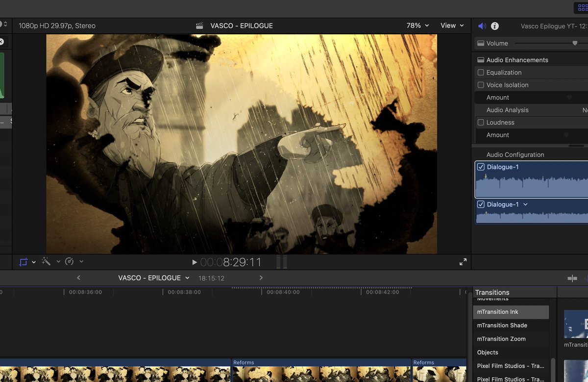The width and height of the screenshot is (588, 382).
Task: Clear the search field in the left browser
Action: tap(1, 42)
